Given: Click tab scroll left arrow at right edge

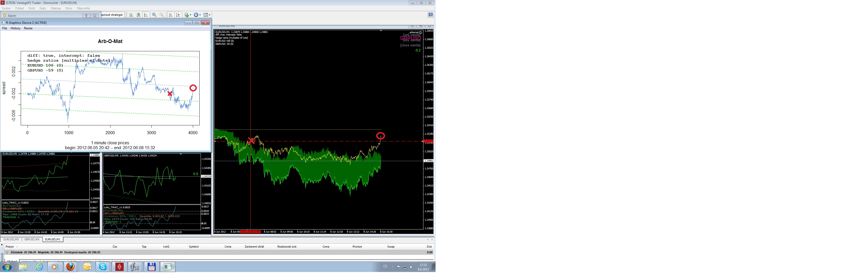Looking at the screenshot, I should [428, 240].
